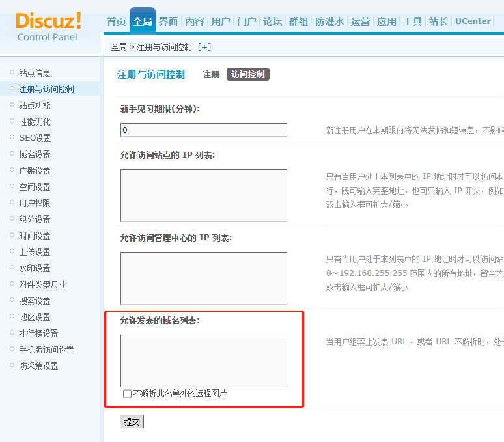Click the [+] add shortcut link in breadcrumb
Screen dimensions: 504x442
(204, 47)
